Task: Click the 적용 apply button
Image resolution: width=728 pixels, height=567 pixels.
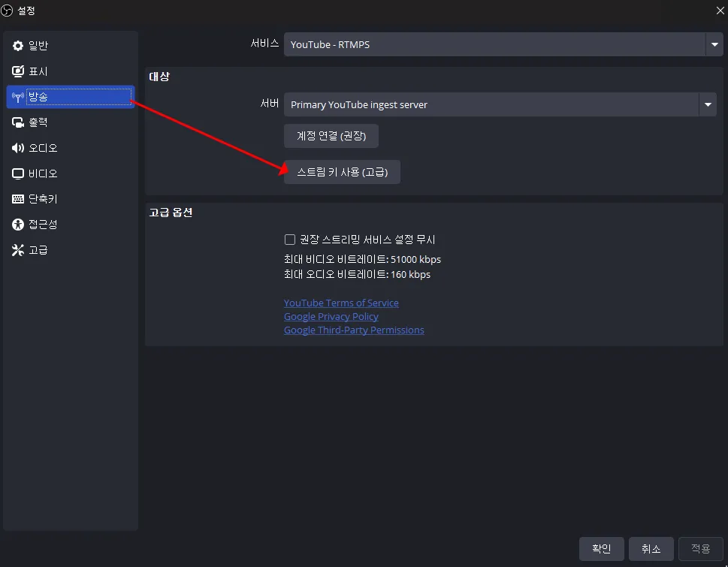Action: tap(701, 549)
